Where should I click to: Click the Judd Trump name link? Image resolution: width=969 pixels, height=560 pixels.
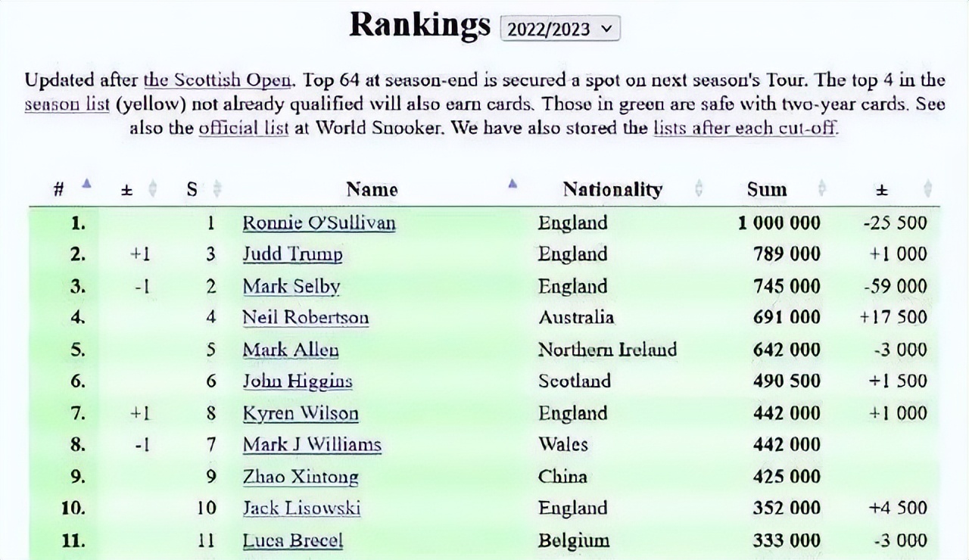[292, 254]
